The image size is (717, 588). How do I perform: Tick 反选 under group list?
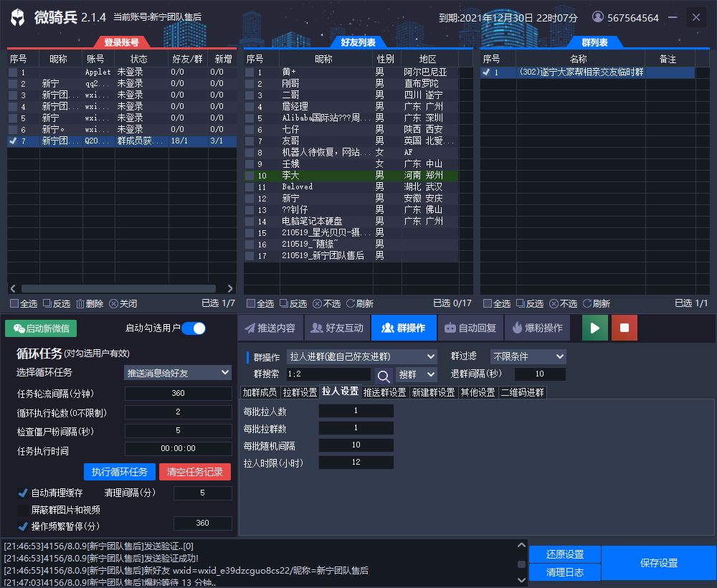pyautogui.click(x=521, y=303)
